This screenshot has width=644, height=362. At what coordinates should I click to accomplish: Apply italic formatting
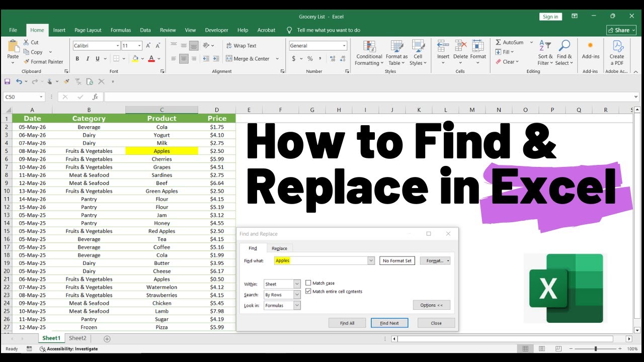coord(88,59)
